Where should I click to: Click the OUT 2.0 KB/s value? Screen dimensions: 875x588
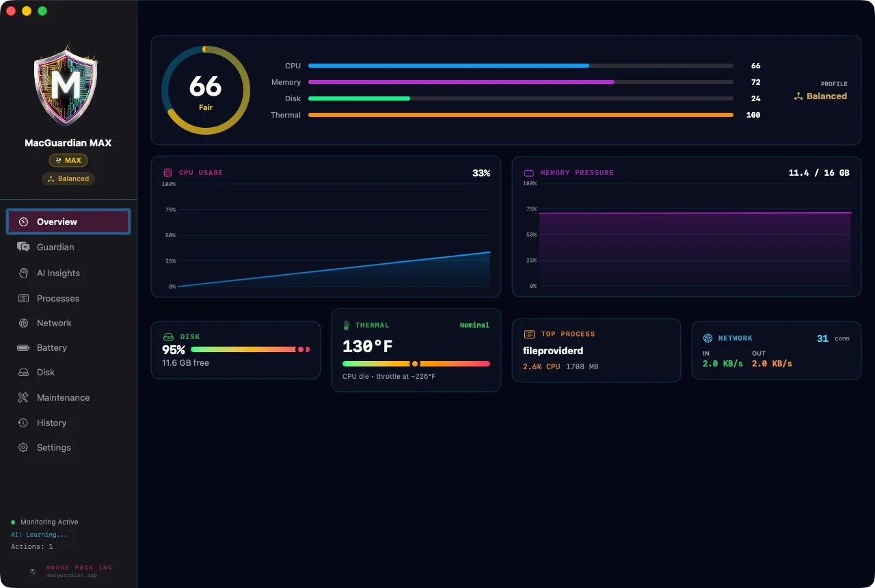click(x=772, y=364)
